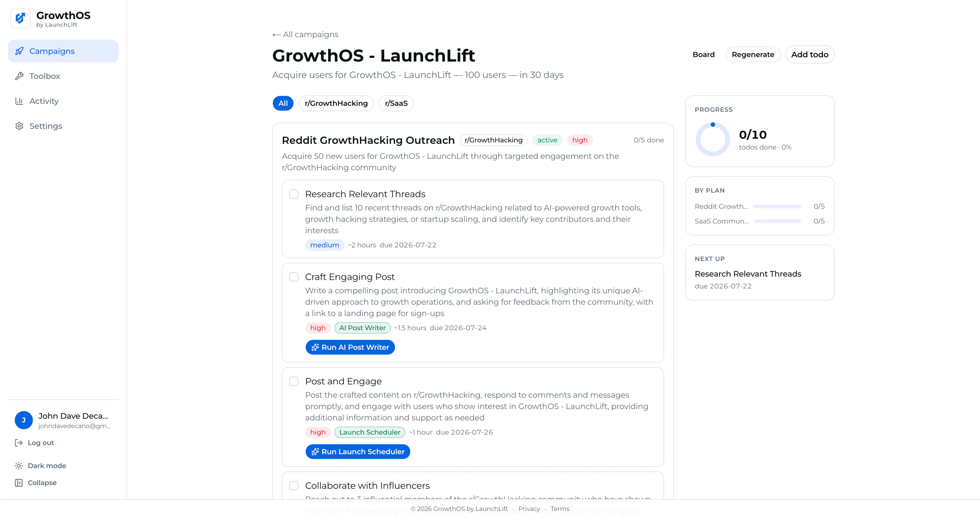Screen dimensions: 980x518
Task: Click the Toolbox wrench icon
Action: [x=19, y=76]
